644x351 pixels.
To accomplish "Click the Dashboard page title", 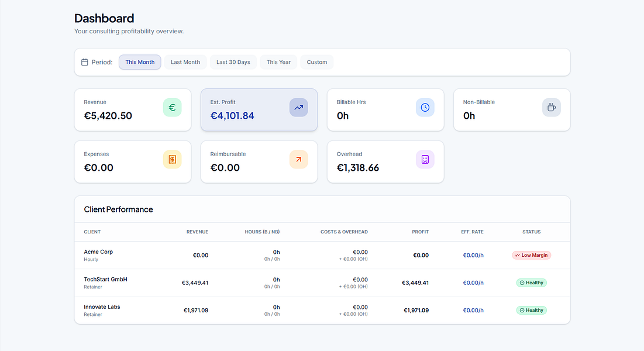I will pyautogui.click(x=104, y=18).
